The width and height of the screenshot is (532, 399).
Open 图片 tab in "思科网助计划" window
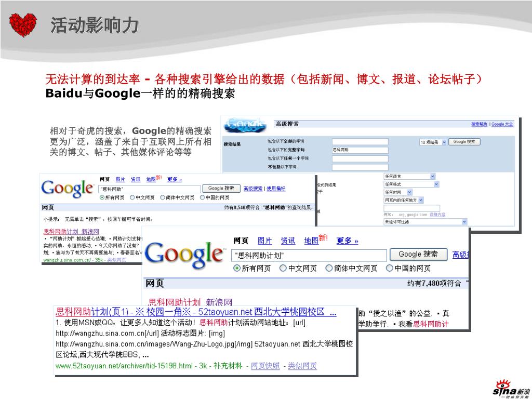(264, 241)
